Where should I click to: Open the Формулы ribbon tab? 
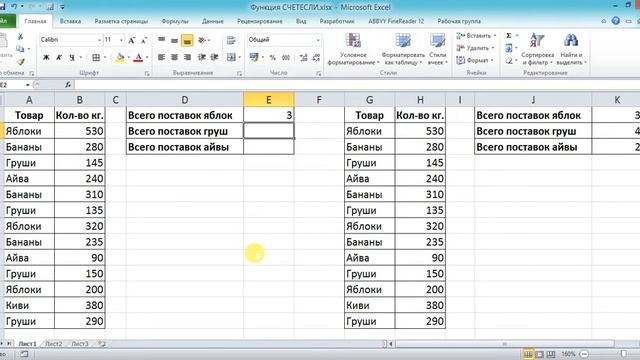pos(175,21)
